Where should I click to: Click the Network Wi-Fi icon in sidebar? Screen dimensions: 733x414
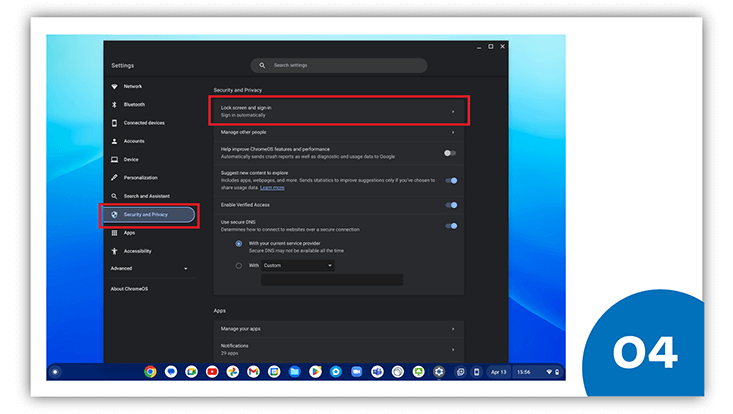click(x=115, y=87)
